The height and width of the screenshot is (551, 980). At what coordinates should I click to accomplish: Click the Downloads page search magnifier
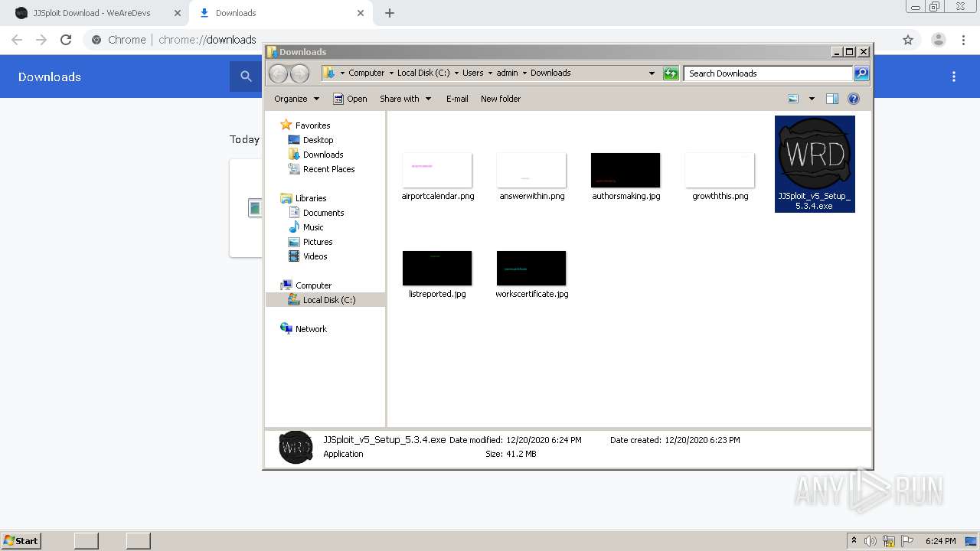[x=246, y=77]
